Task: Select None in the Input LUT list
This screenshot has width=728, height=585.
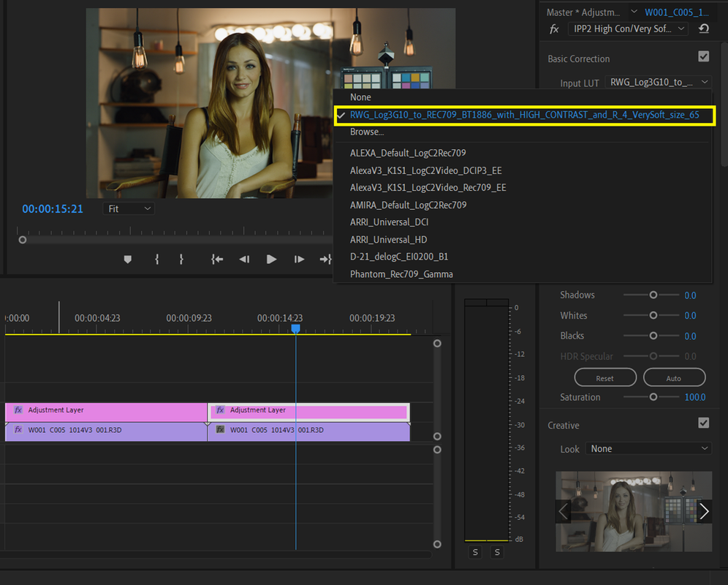Action: tap(360, 97)
